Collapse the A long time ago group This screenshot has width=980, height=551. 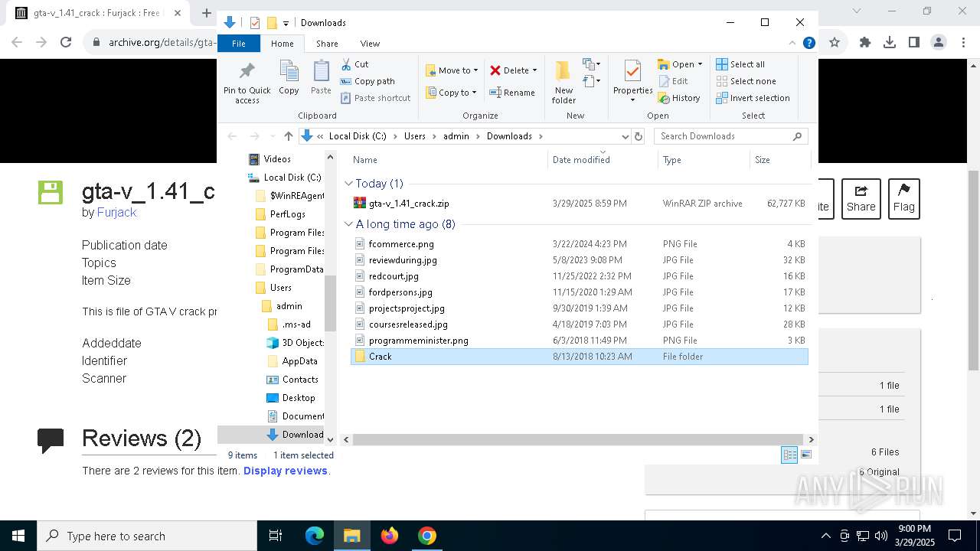coord(348,224)
